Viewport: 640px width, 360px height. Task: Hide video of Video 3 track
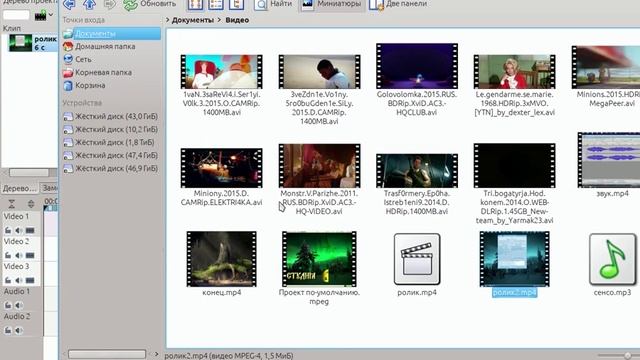coord(30,280)
